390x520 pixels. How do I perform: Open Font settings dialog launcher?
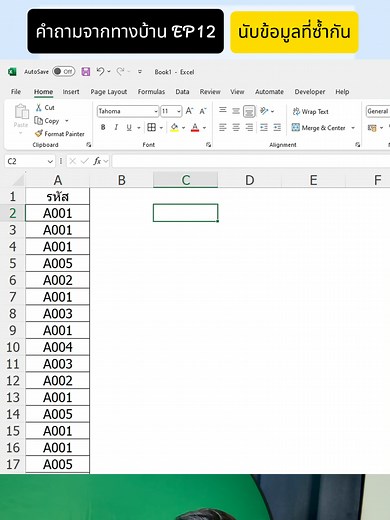208,145
